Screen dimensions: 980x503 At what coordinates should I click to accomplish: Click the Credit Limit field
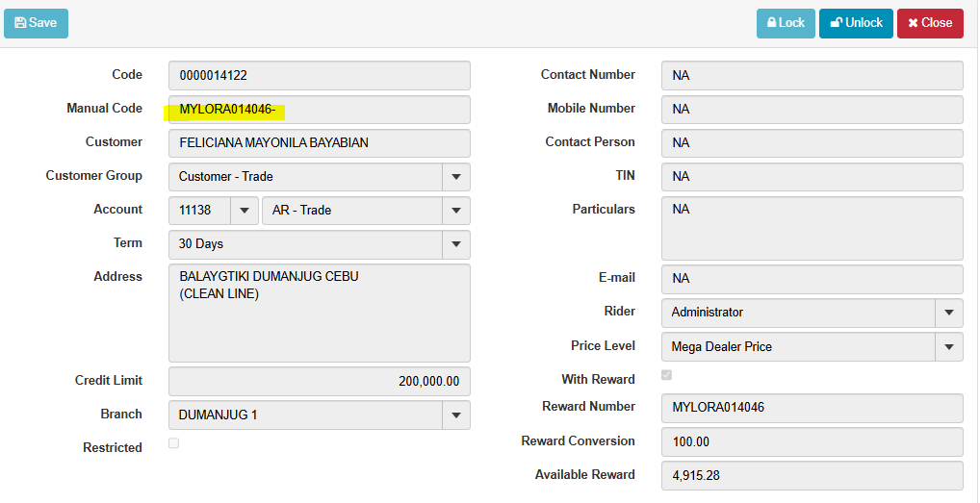click(x=319, y=382)
